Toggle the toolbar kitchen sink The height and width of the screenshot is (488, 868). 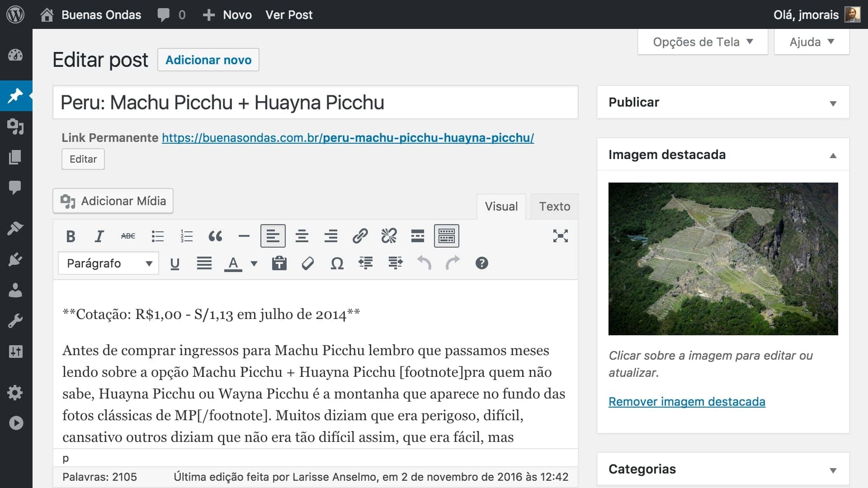(447, 236)
